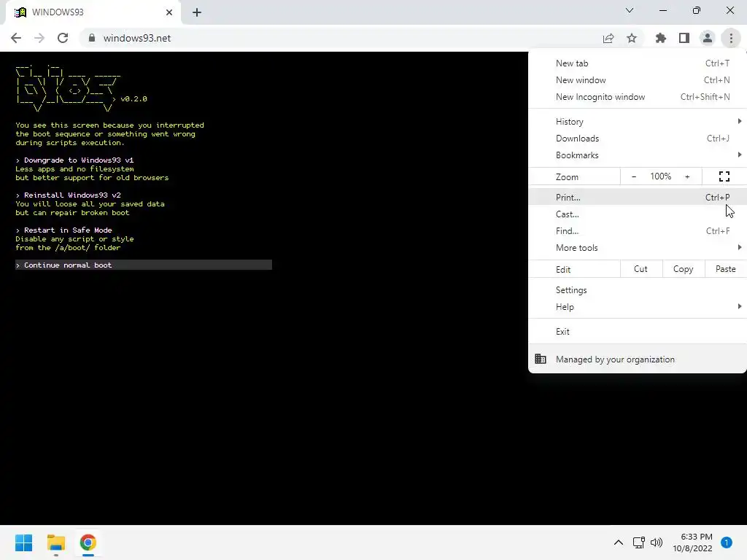Click Cut in the Edit row

click(x=640, y=269)
